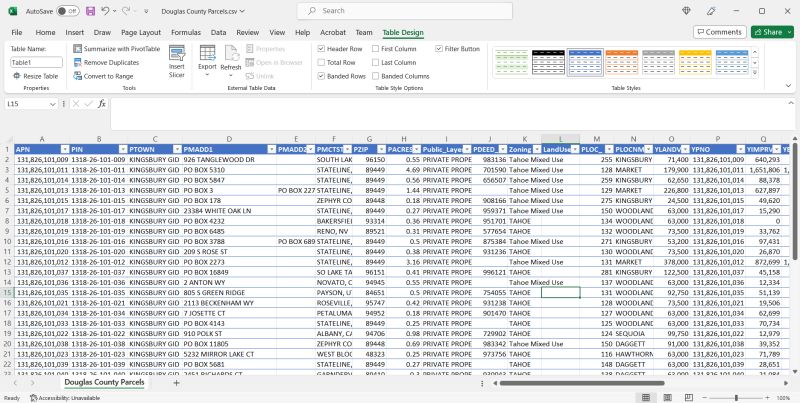Screen dimensions: 800x403
Task: Toggle Filter Button checkbox
Action: (439, 49)
